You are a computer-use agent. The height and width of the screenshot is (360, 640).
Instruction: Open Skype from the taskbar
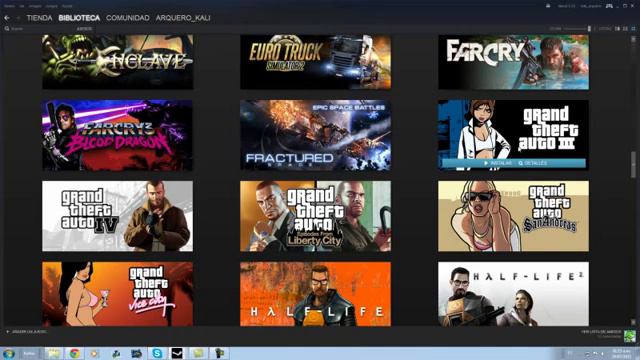157,353
